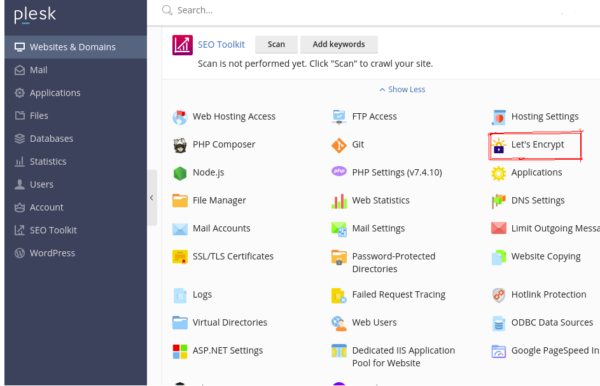Click the Hosting Settings icon
Viewport: 600px width, 386px height.
[x=498, y=117]
